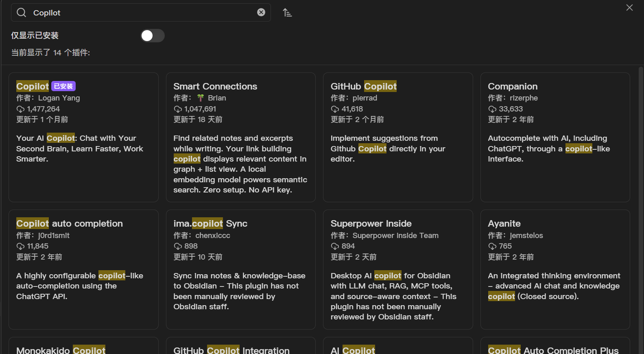The height and width of the screenshot is (354, 644).
Task: Click the author line 作者: Superpower Inside Team
Action: coord(384,236)
